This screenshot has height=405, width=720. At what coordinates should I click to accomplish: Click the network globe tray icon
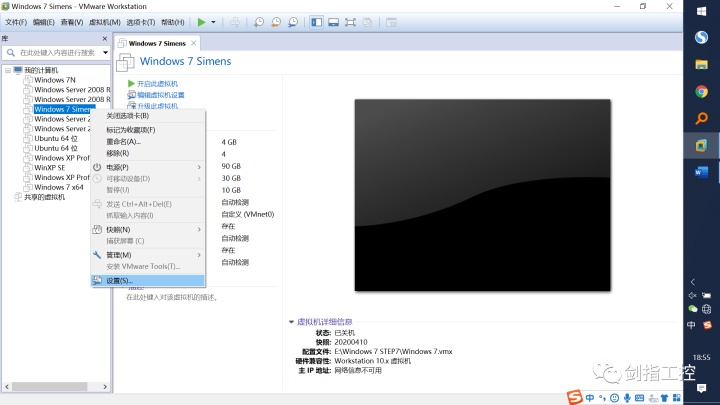coord(707,309)
